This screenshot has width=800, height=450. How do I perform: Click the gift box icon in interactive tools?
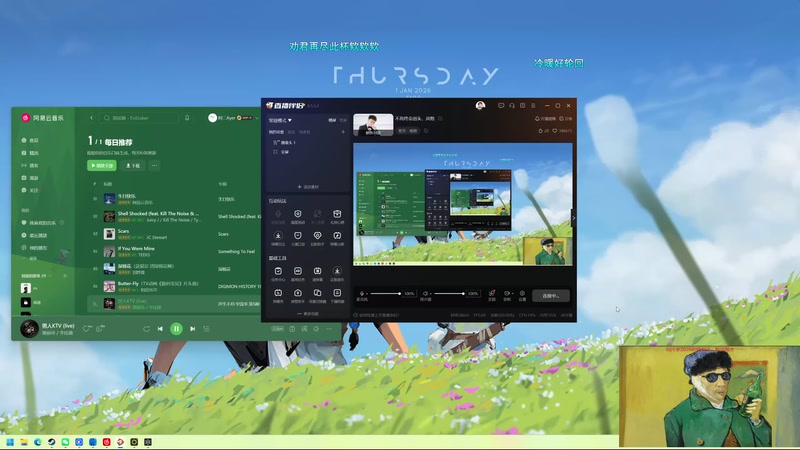(337, 216)
